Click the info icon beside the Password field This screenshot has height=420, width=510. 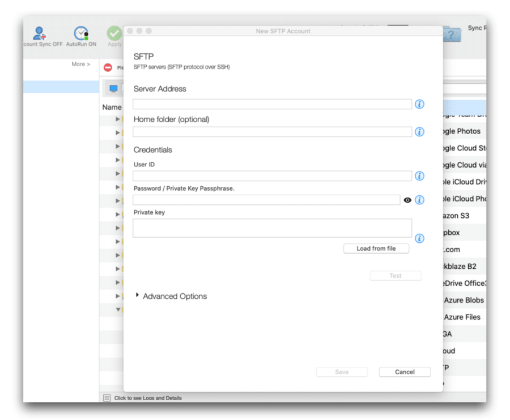pyautogui.click(x=419, y=200)
